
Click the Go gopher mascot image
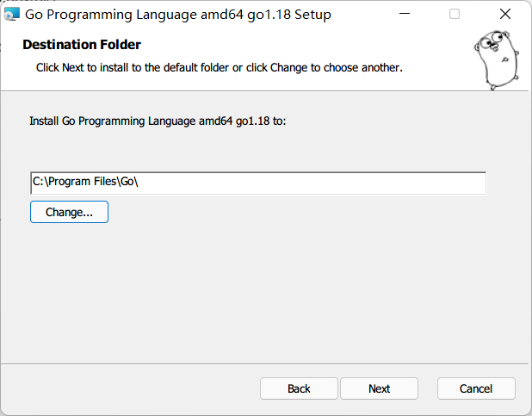pos(497,59)
